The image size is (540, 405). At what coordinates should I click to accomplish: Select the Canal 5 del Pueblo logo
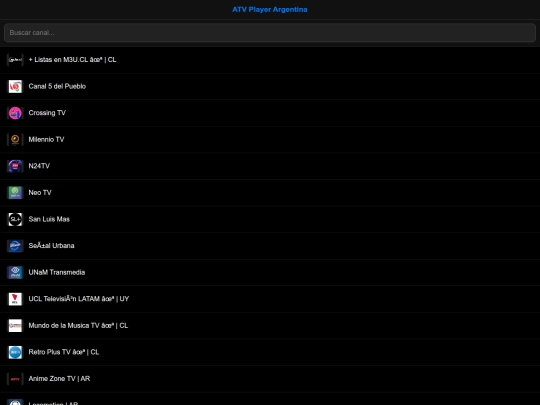click(15, 86)
